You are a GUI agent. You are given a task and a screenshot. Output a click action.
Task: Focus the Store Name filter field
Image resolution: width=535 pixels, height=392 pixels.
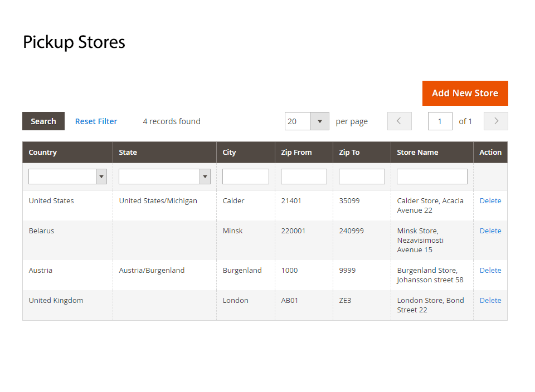(432, 177)
